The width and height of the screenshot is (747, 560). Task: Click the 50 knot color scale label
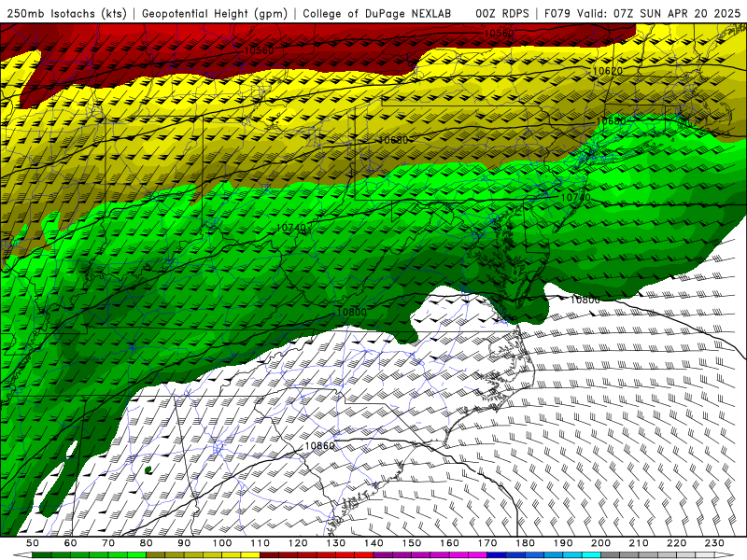pos(33,543)
